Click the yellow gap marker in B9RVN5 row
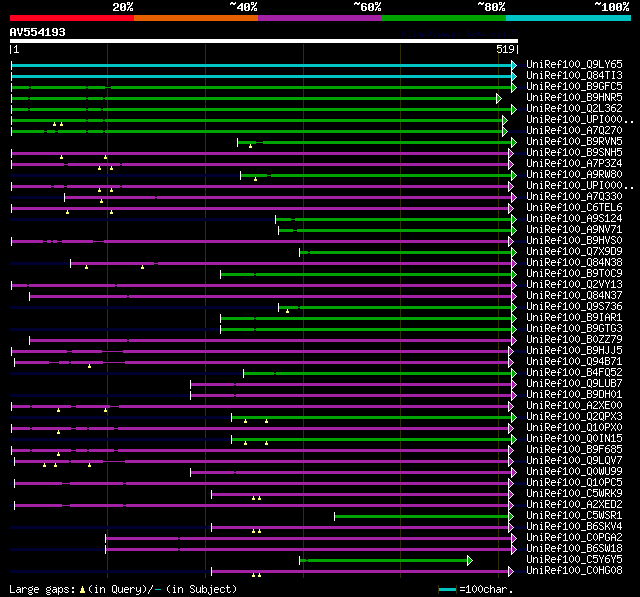 pos(251,146)
